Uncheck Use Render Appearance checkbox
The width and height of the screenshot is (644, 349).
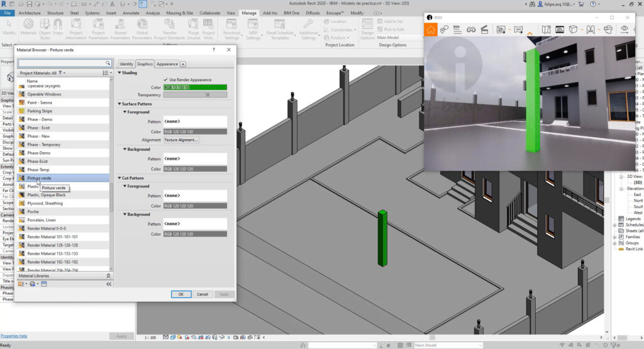click(165, 80)
